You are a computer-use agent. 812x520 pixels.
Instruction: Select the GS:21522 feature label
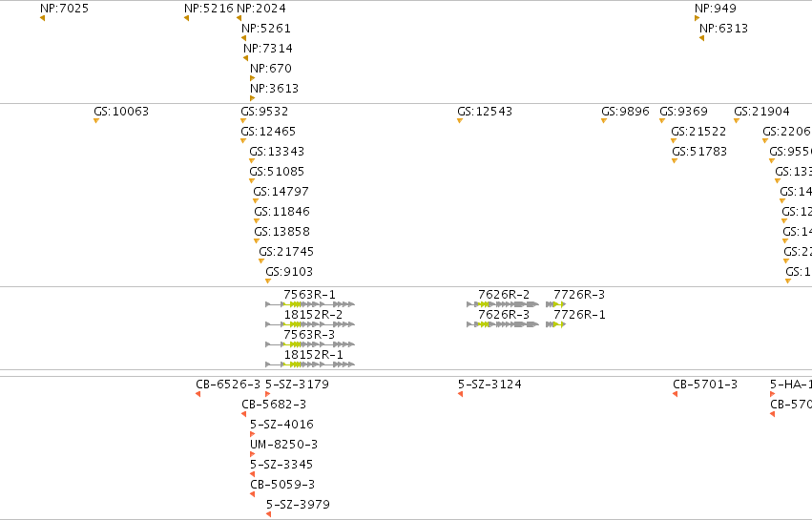point(699,132)
